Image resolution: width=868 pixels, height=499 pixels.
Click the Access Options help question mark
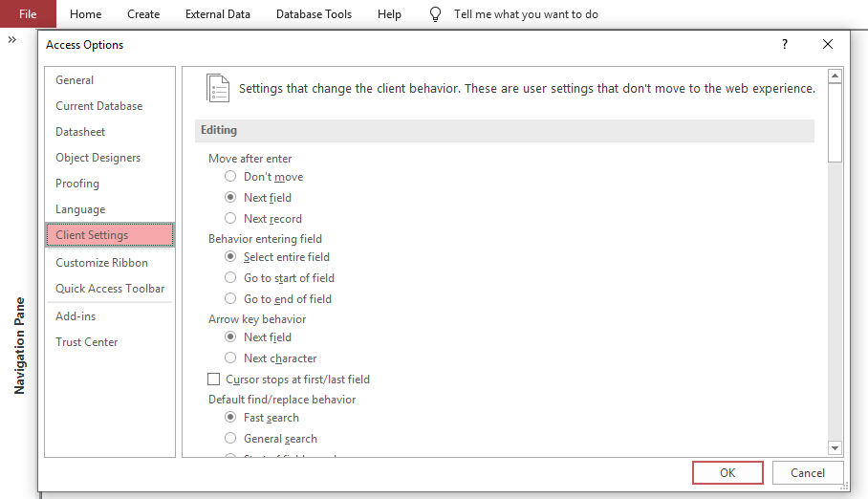[785, 44]
